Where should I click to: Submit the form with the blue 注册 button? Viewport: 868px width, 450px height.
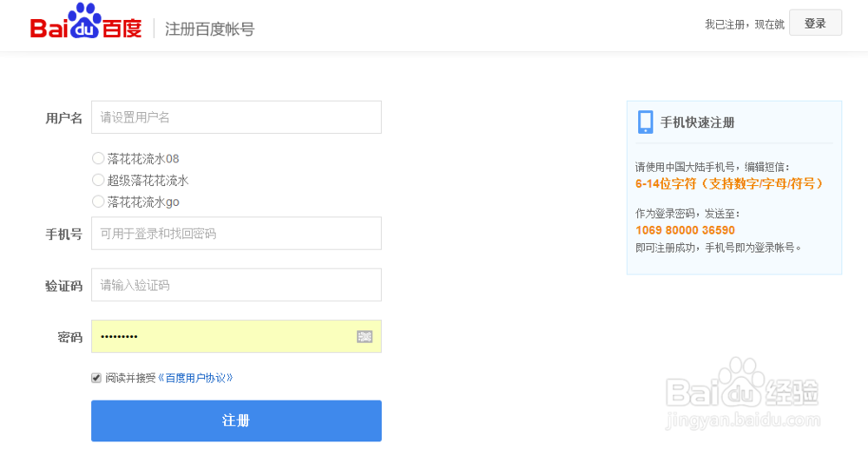coord(236,420)
